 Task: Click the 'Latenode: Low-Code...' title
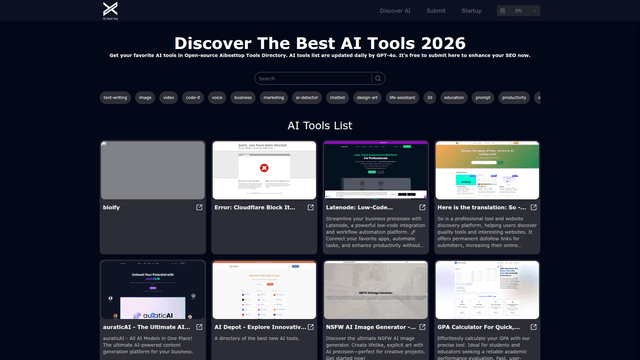point(359,207)
